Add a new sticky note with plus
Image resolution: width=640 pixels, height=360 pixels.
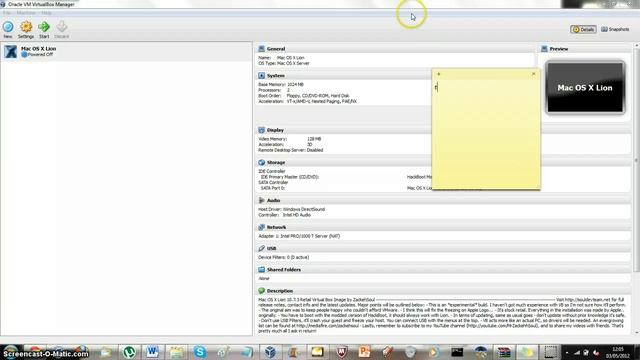439,74
